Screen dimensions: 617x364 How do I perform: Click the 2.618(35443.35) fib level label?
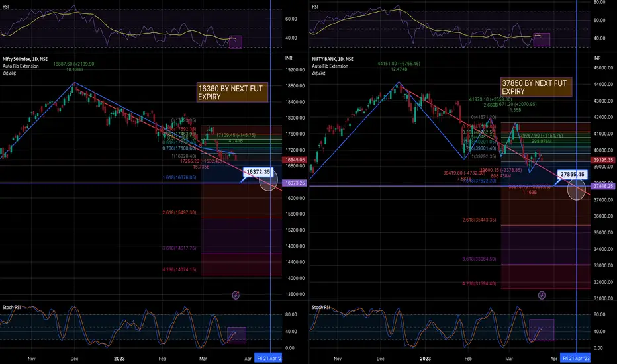click(479, 220)
